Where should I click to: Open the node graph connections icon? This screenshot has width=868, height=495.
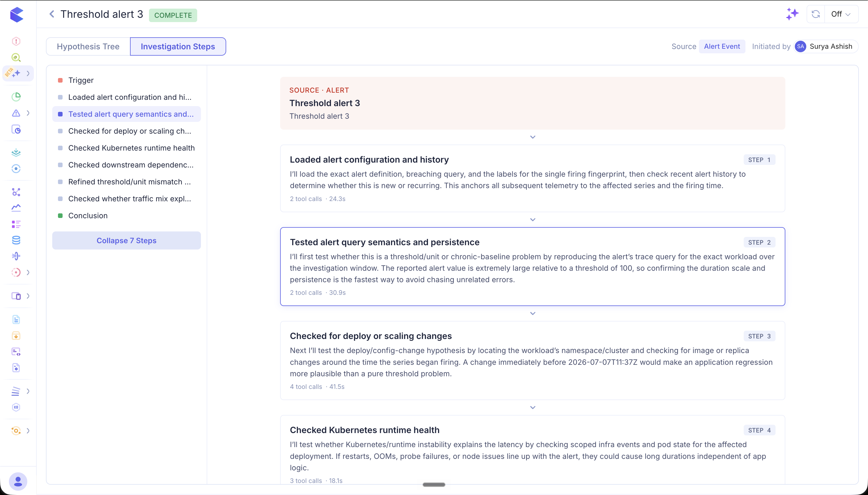[16, 192]
